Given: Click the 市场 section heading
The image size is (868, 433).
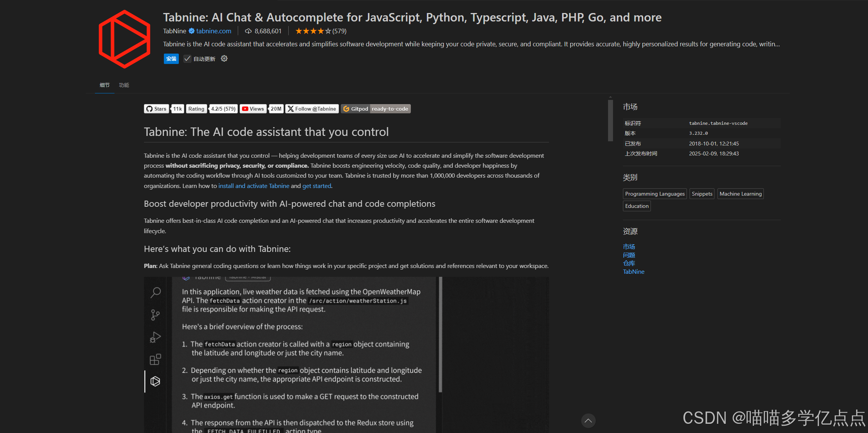Looking at the screenshot, I should (x=630, y=107).
